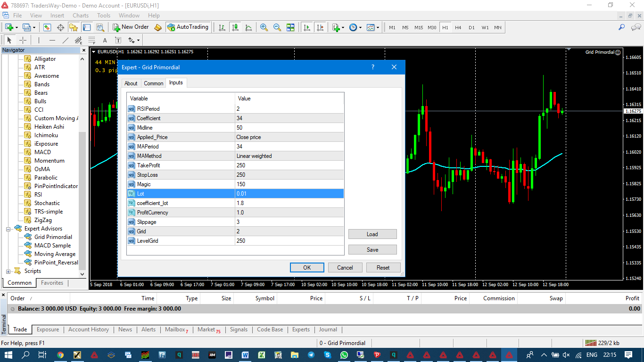Screen dimensions: 644x362
Task: Click the Save button
Action: pos(372,250)
